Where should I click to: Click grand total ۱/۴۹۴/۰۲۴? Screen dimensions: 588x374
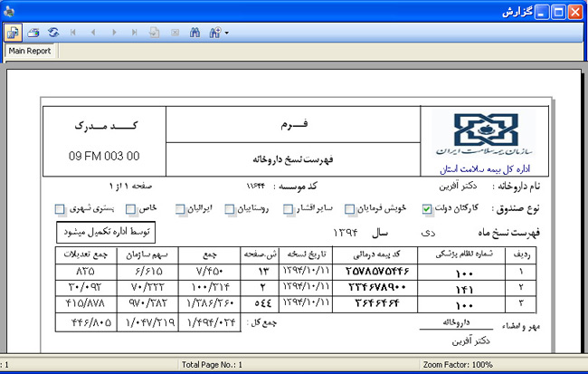click(211, 322)
